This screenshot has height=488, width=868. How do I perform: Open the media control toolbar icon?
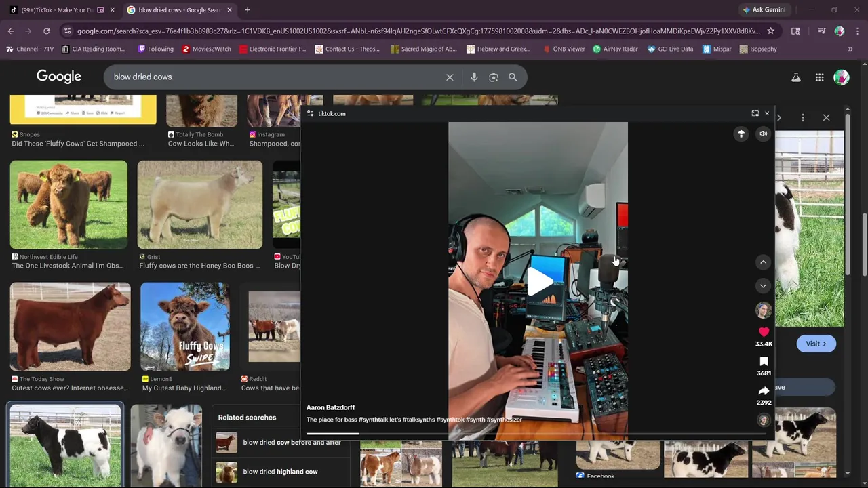(821, 31)
